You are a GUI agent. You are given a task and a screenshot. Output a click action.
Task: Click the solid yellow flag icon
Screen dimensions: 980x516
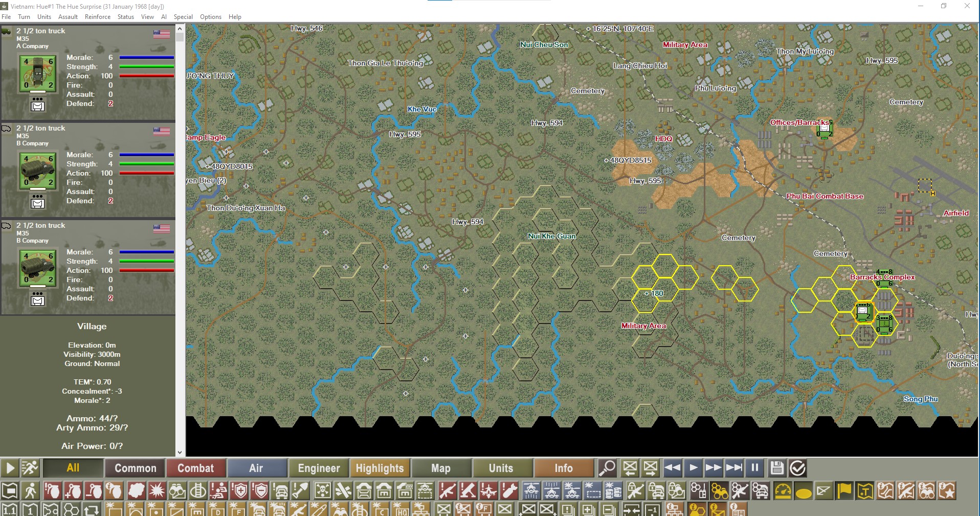coord(844,491)
